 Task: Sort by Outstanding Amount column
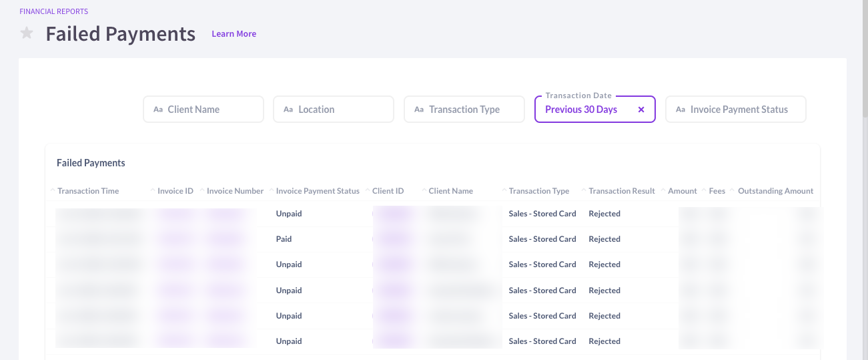(776, 191)
